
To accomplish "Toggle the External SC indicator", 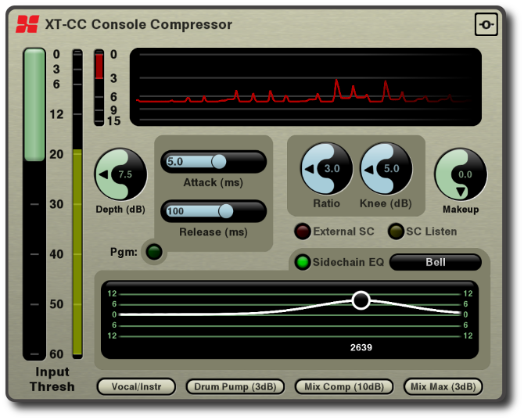I will (x=303, y=232).
